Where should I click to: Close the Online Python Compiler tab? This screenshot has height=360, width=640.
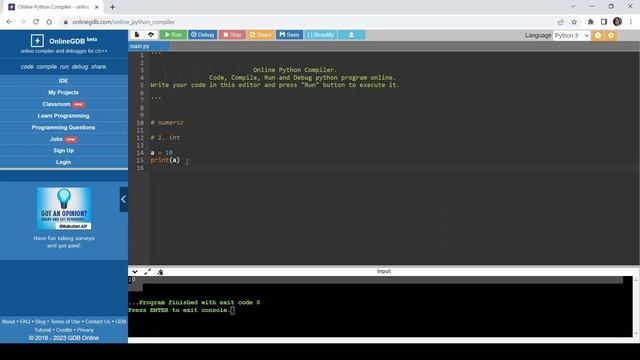pyautogui.click(x=97, y=7)
